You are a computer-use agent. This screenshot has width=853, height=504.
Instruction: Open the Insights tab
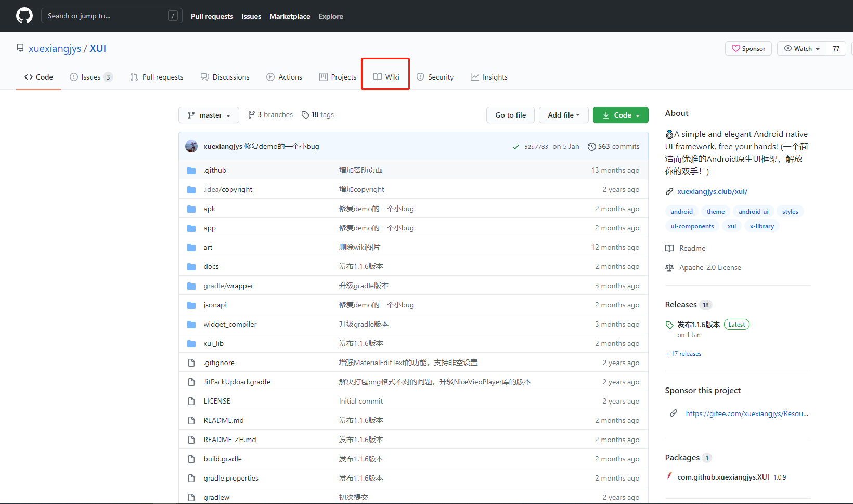[489, 76]
